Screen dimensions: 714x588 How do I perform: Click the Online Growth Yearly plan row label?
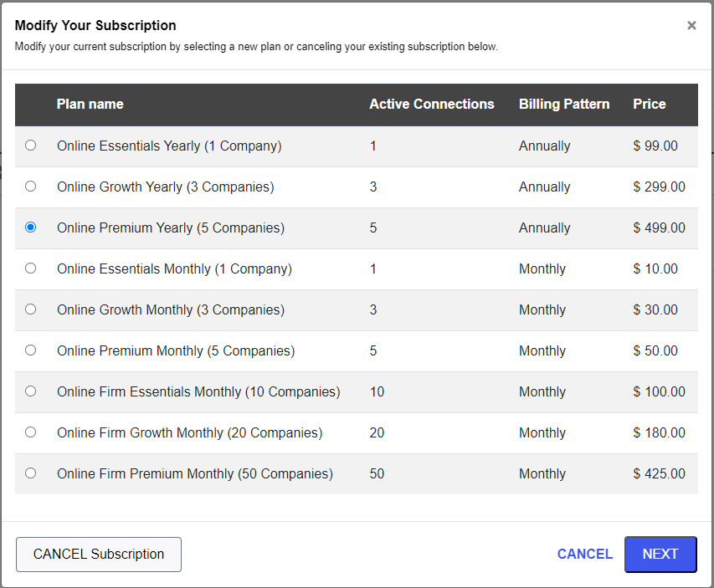(165, 186)
